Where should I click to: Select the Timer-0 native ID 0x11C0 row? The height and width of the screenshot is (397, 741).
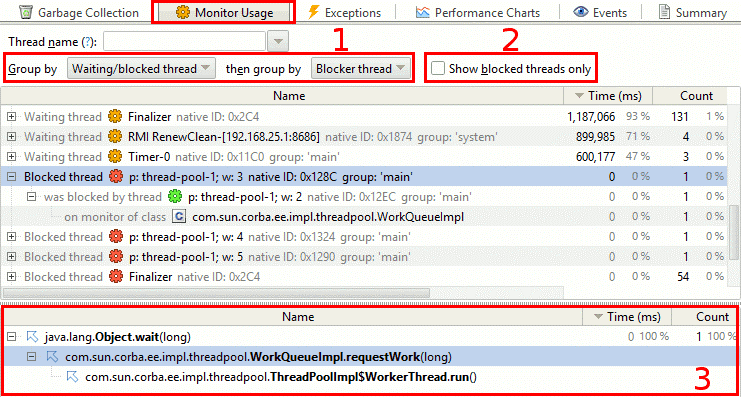364,156
